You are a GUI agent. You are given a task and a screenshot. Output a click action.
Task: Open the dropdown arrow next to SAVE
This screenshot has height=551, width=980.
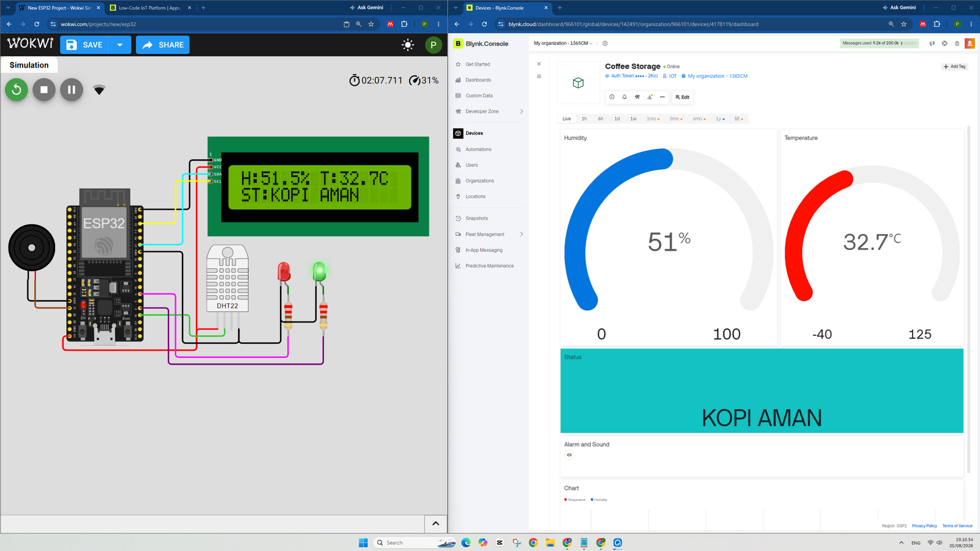[x=120, y=45]
